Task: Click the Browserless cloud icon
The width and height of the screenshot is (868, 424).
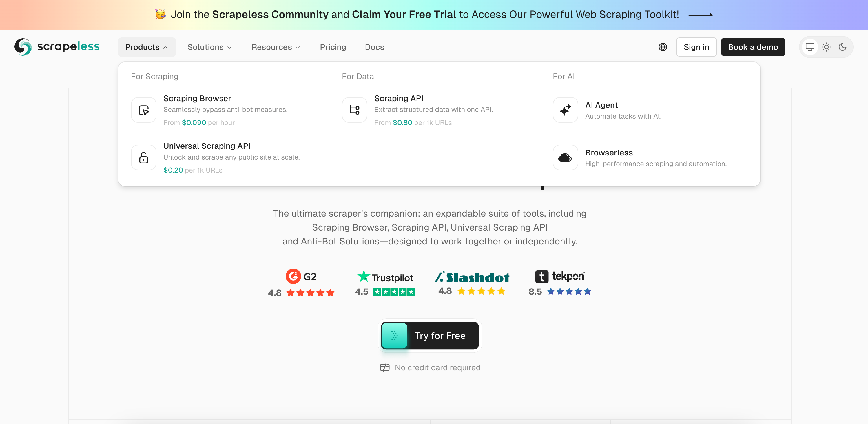Action: tap(565, 157)
